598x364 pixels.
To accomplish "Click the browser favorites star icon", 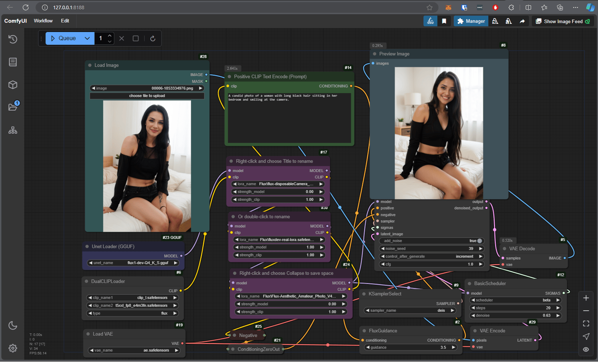I will 429,7.
